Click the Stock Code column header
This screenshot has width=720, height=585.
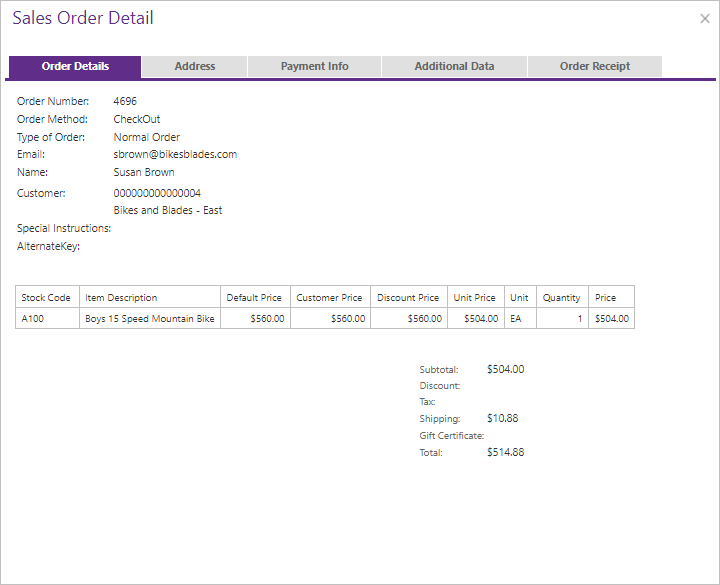coord(46,298)
